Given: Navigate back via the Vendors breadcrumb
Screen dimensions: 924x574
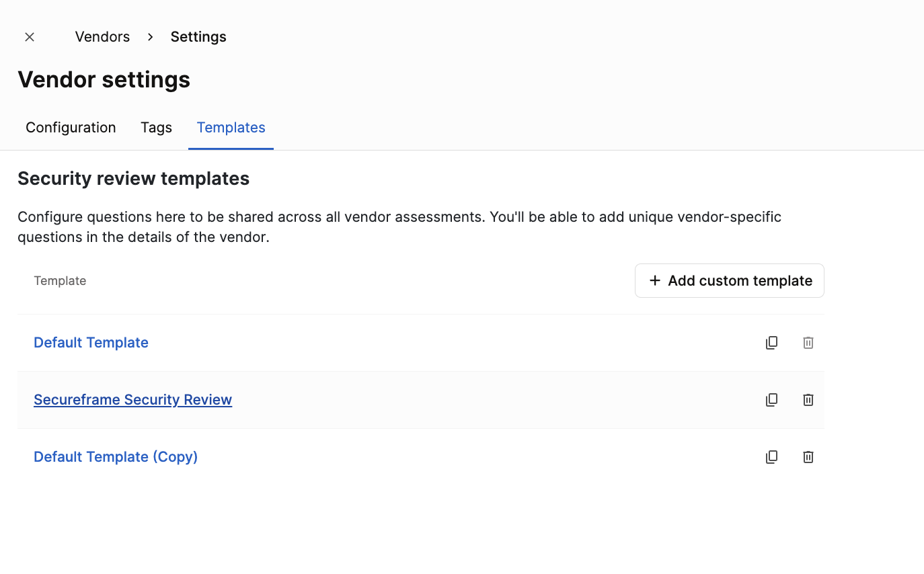Looking at the screenshot, I should (x=102, y=36).
